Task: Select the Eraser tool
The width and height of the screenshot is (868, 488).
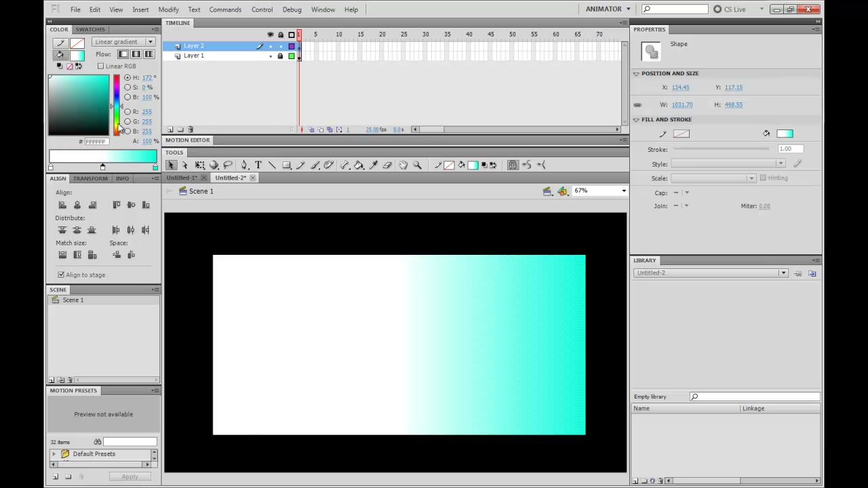Action: point(387,165)
